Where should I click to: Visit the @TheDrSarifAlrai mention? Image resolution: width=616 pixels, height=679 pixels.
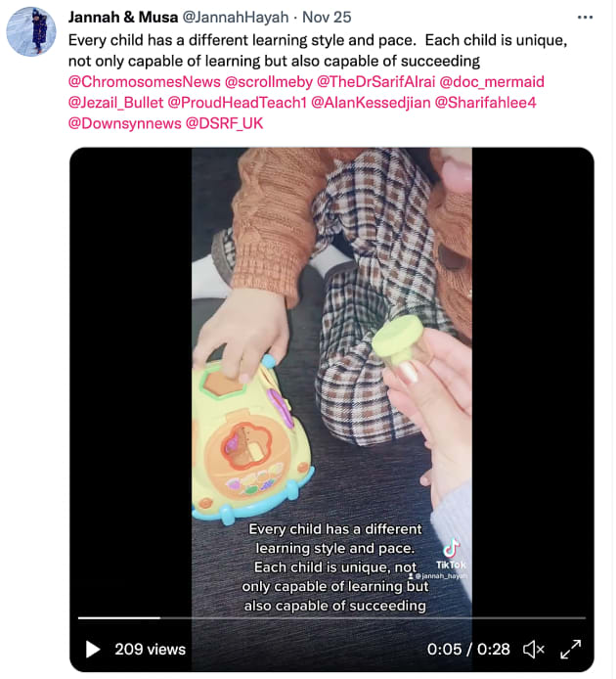[x=375, y=82]
